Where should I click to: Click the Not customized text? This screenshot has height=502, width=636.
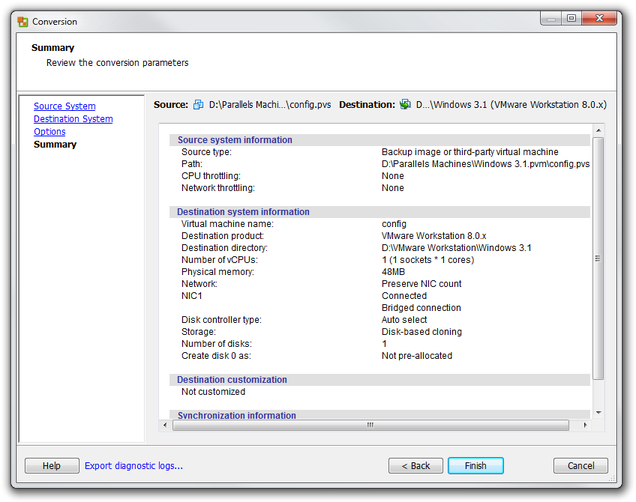(x=213, y=392)
